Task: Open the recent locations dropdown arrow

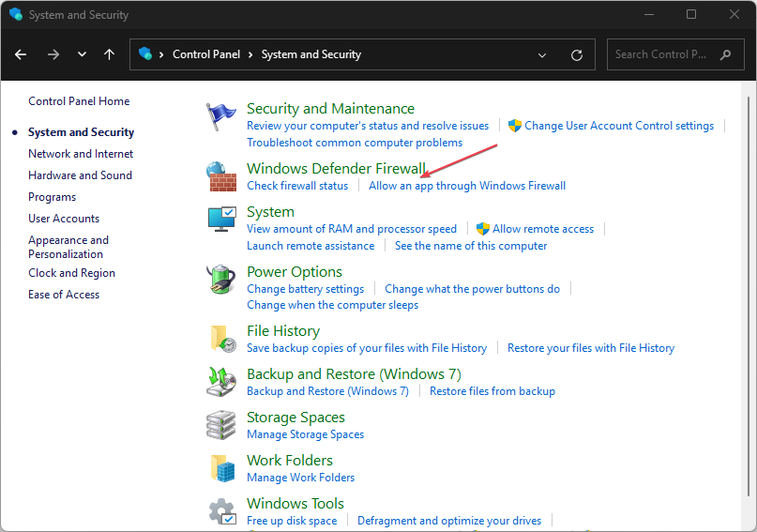Action: [x=82, y=54]
